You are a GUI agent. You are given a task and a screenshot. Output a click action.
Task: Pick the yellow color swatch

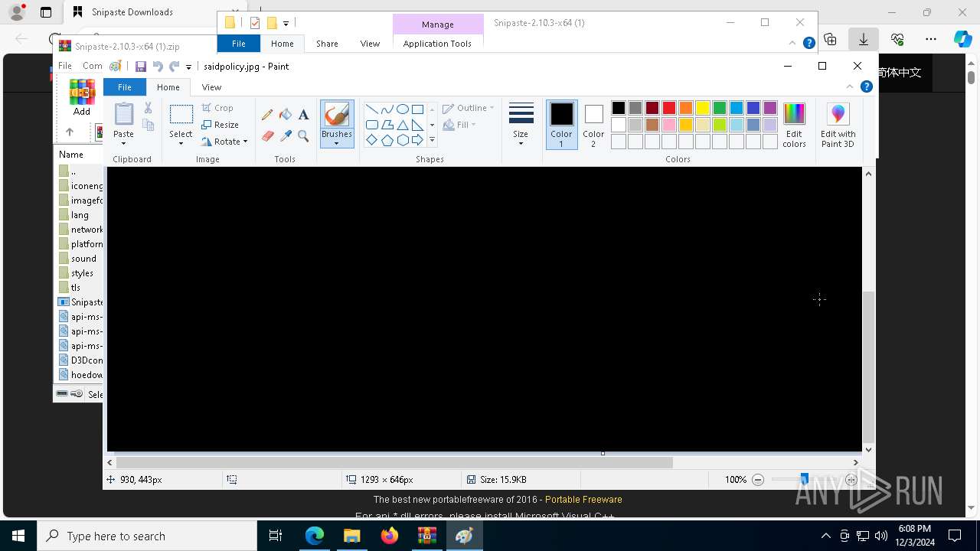(x=703, y=108)
